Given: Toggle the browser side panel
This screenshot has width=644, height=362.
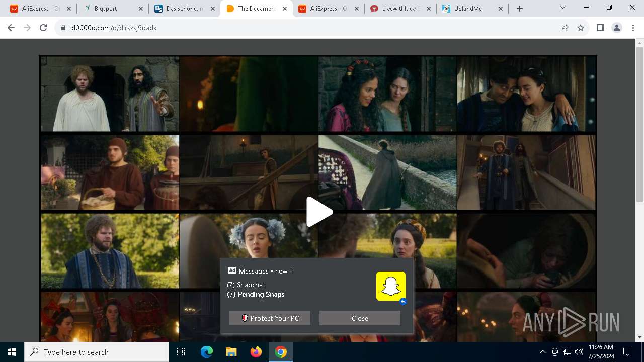Looking at the screenshot, I should [x=600, y=28].
